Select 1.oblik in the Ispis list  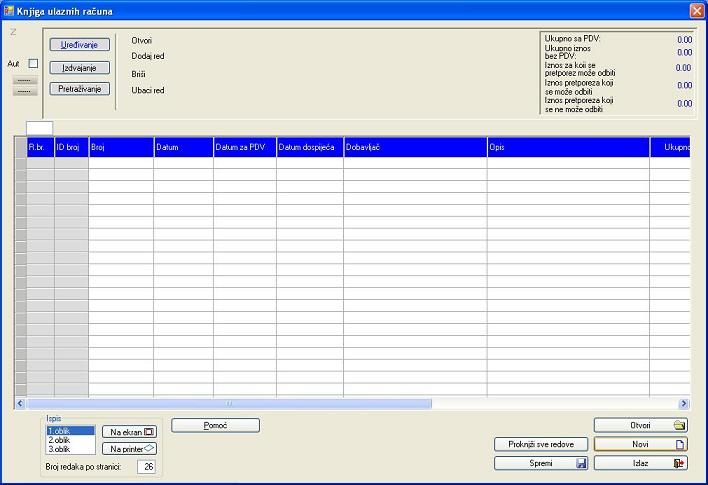[70, 431]
